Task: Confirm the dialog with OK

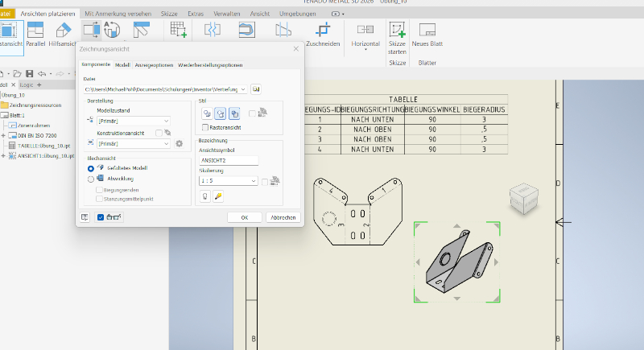Action: point(244,217)
